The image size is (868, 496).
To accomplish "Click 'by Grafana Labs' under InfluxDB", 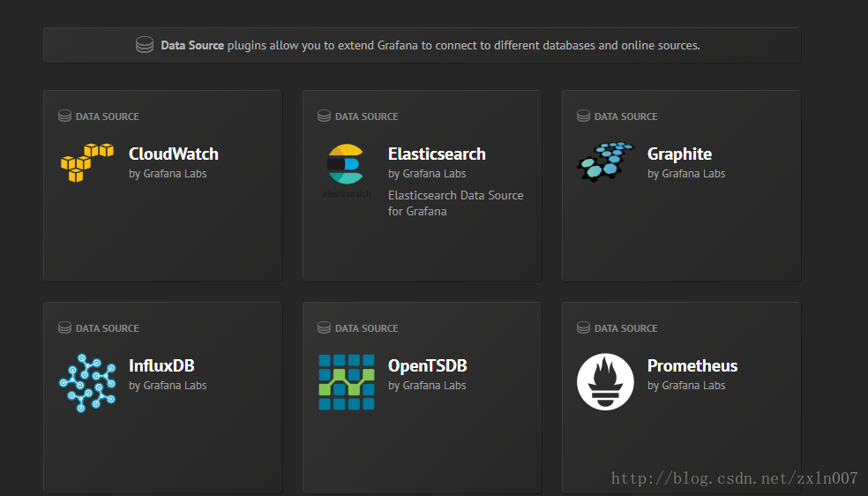I will [168, 386].
